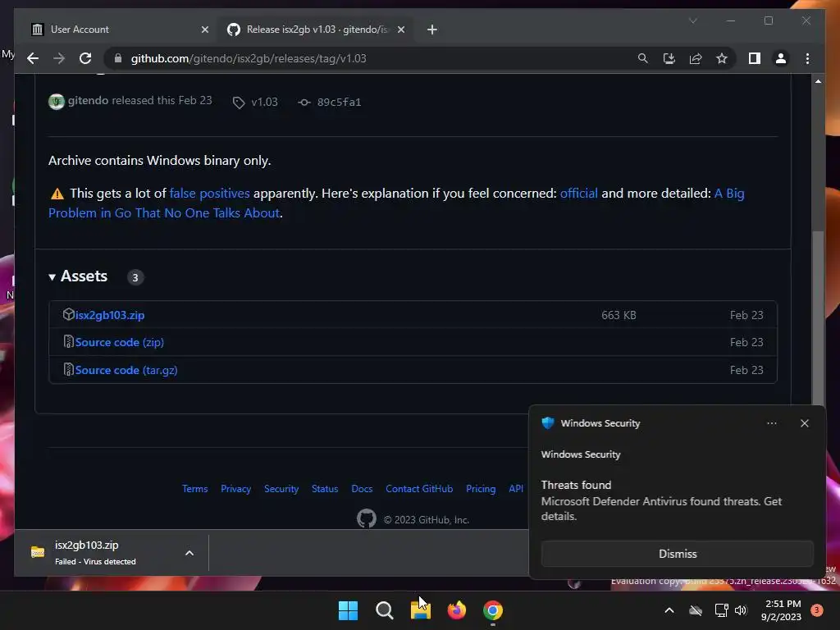840x630 pixels.
Task: Bookmark this page with the star
Action: pyautogui.click(x=722, y=58)
